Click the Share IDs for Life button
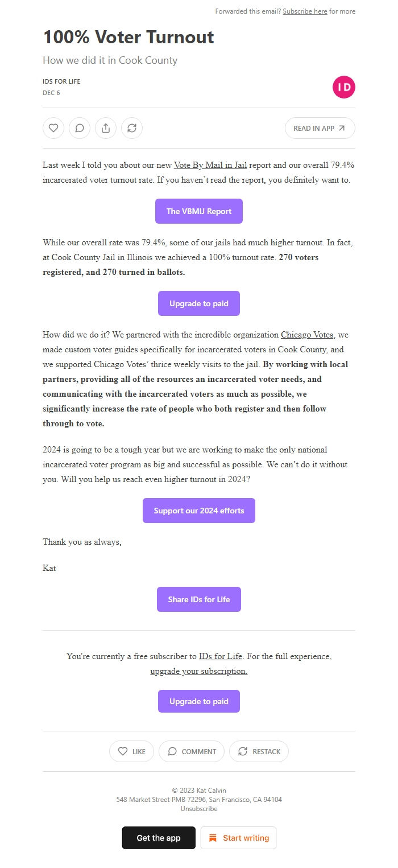Viewport: 398px width, 868px height. pyautogui.click(x=198, y=599)
